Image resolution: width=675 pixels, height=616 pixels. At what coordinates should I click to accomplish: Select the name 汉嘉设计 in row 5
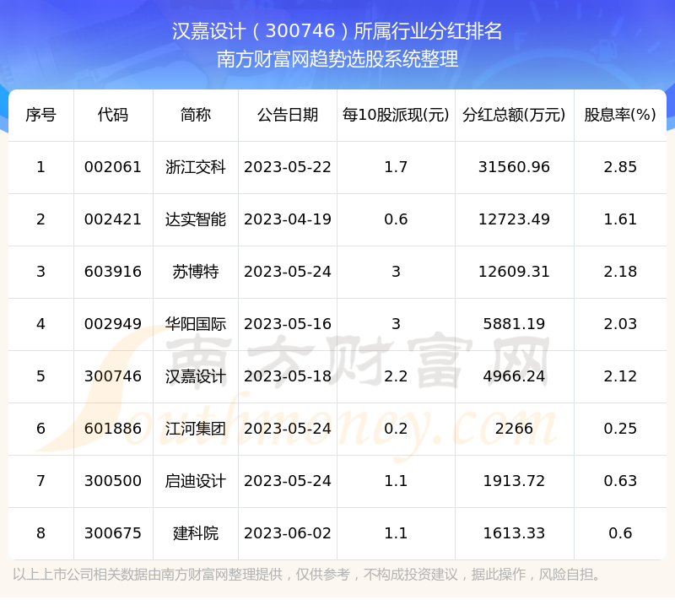[196, 376]
